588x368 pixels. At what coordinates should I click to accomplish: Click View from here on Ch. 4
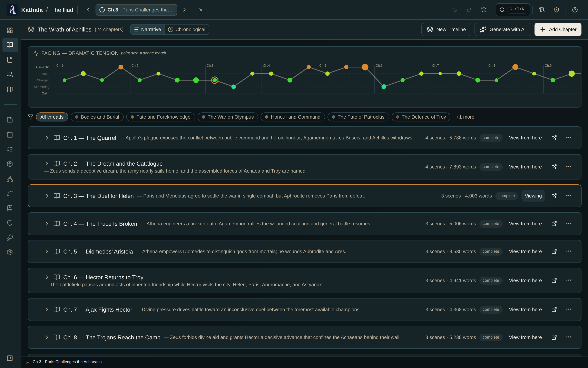(525, 224)
